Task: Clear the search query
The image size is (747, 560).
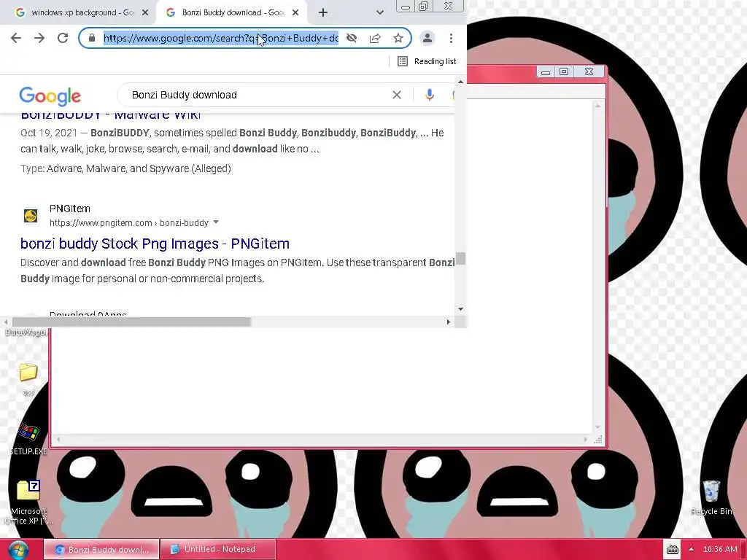Action: tap(396, 96)
